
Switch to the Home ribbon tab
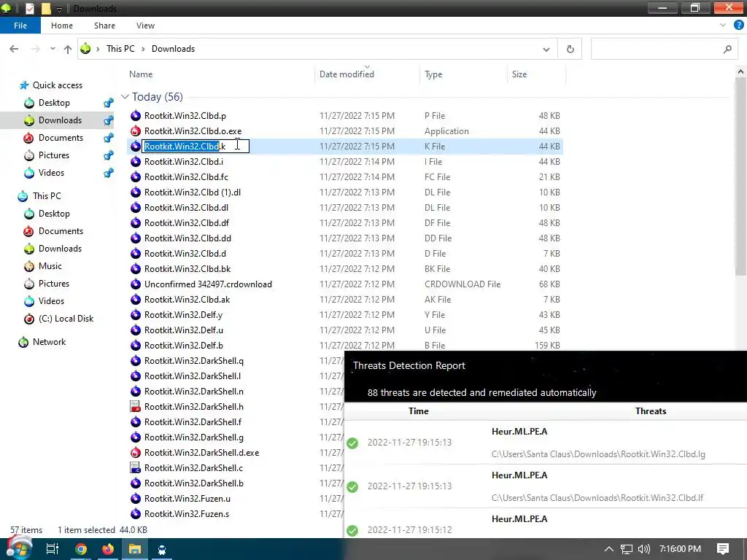pos(62,26)
